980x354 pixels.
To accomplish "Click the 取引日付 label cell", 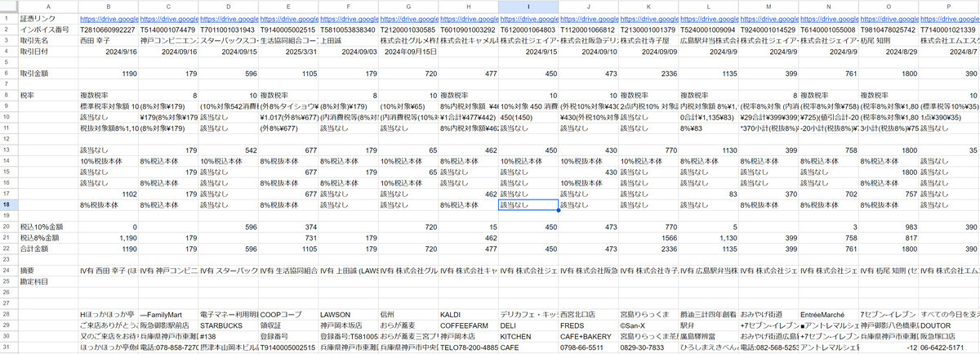I will [47, 51].
